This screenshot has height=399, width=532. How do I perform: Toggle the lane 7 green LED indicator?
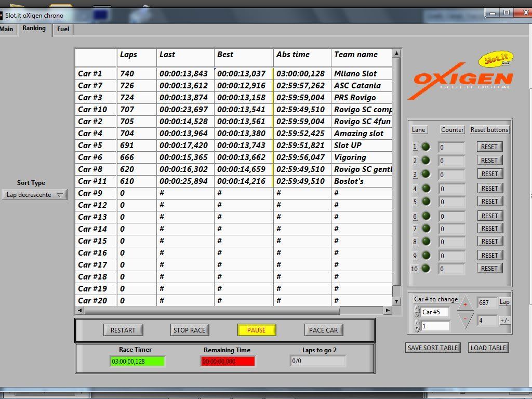pos(425,229)
